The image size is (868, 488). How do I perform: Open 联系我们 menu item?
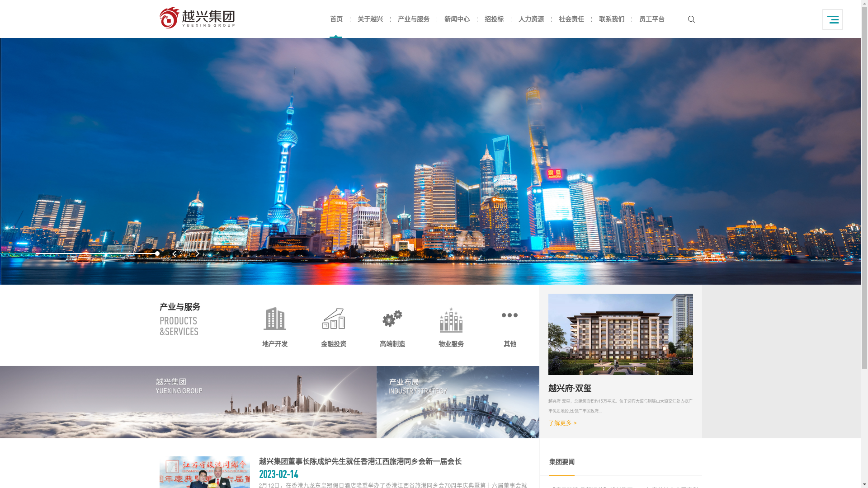(x=612, y=19)
